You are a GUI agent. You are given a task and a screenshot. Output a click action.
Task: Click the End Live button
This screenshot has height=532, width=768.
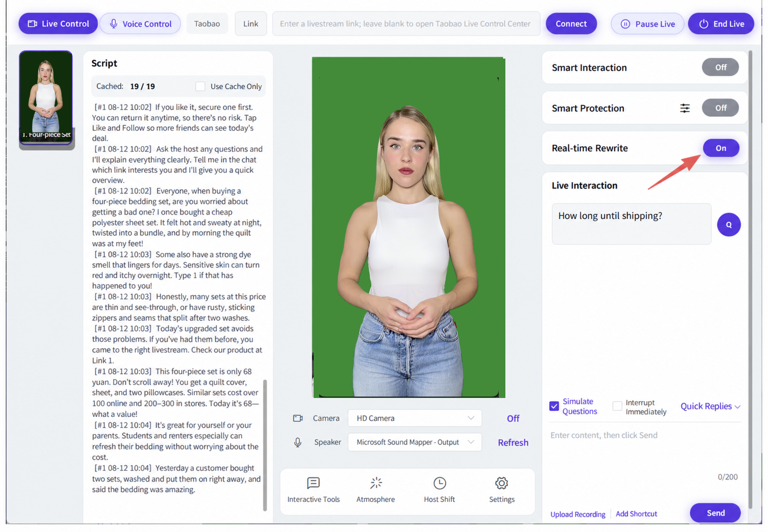(721, 24)
